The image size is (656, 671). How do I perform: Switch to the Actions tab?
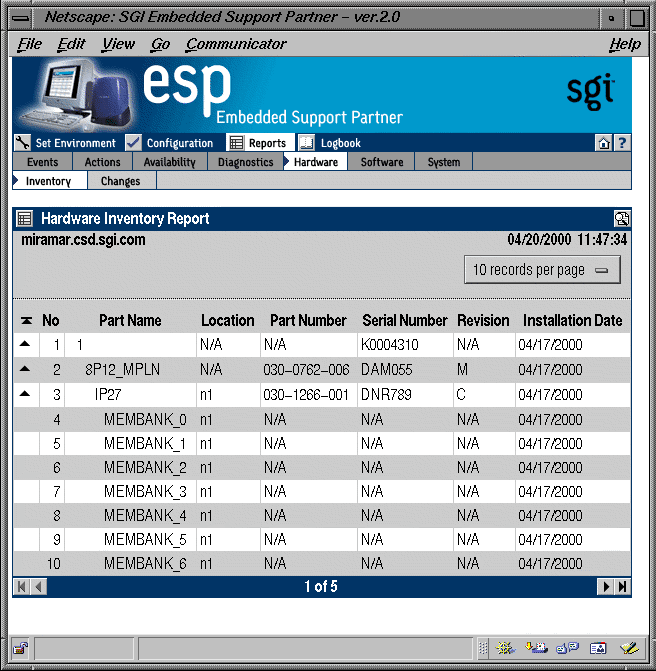click(x=102, y=162)
